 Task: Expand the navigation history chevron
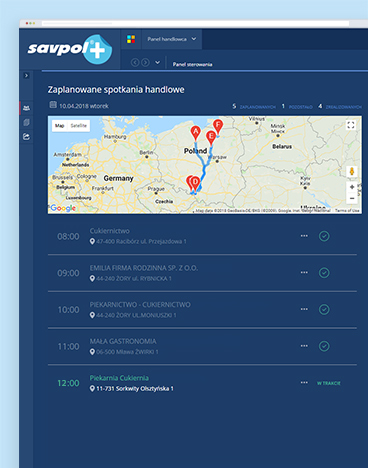[x=157, y=62]
